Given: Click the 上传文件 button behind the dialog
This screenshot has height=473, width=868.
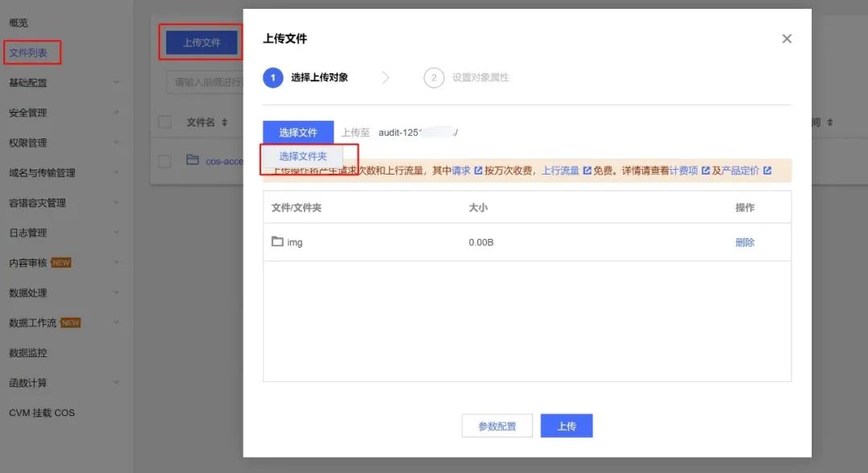Looking at the screenshot, I should 202,43.
